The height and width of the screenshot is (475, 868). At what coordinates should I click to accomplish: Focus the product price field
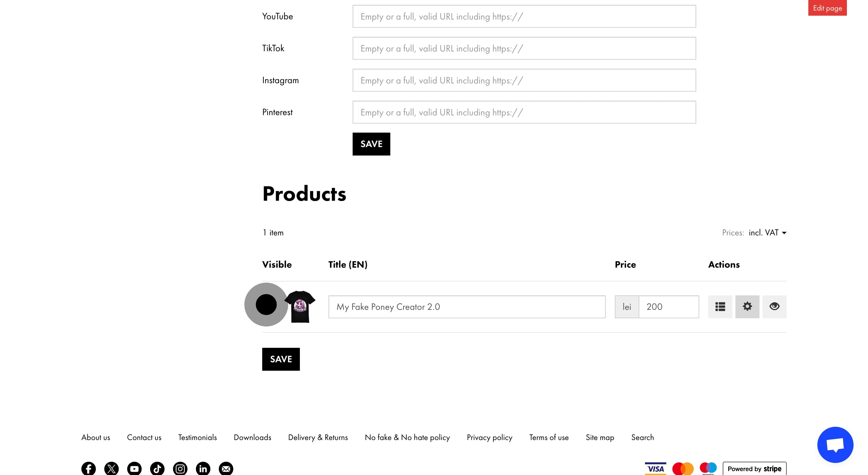(668, 307)
